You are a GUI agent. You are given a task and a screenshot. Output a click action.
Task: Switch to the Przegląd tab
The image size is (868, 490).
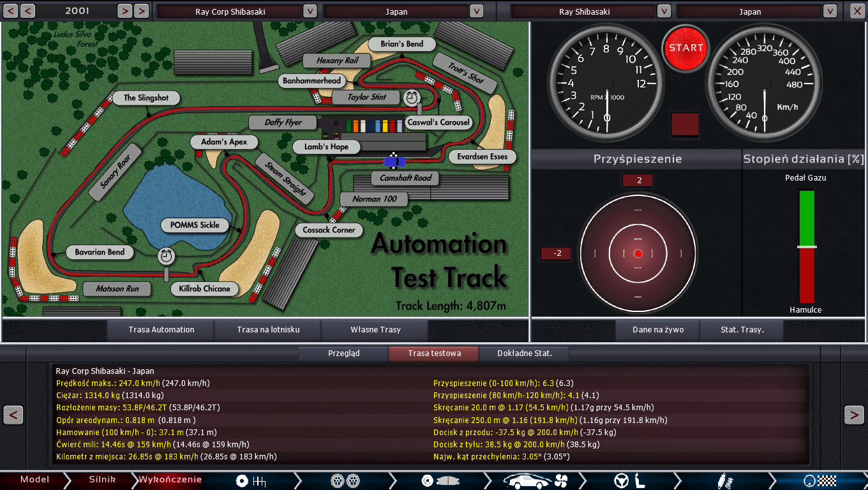coord(343,353)
